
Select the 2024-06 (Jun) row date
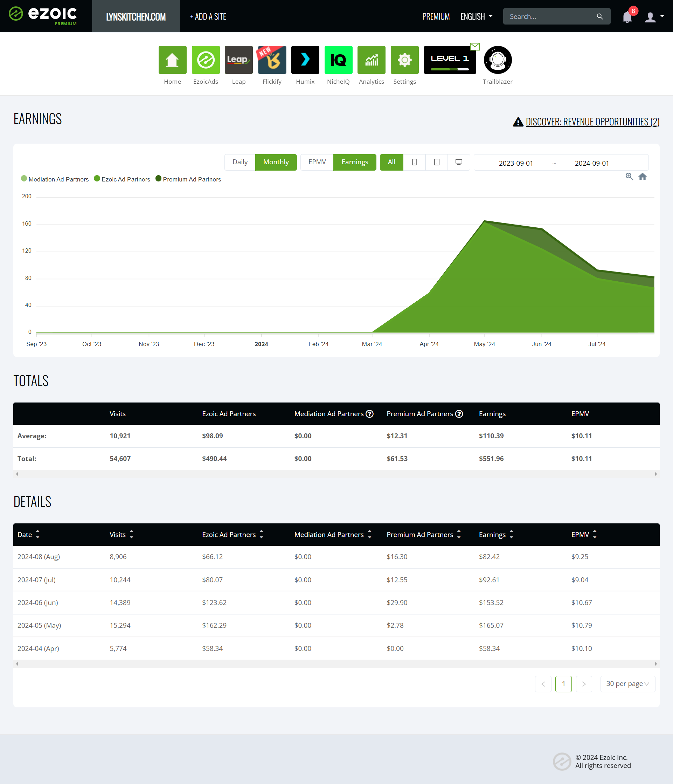(37, 603)
